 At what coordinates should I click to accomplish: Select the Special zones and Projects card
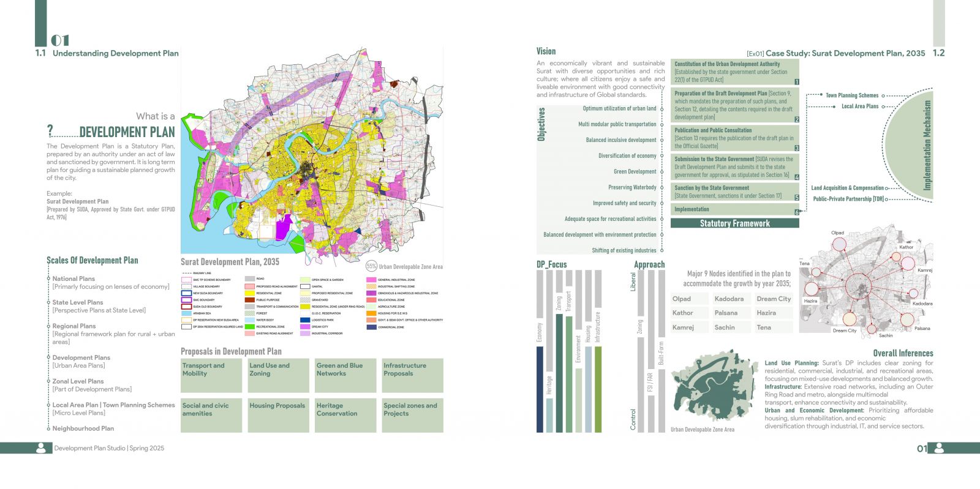412,416
